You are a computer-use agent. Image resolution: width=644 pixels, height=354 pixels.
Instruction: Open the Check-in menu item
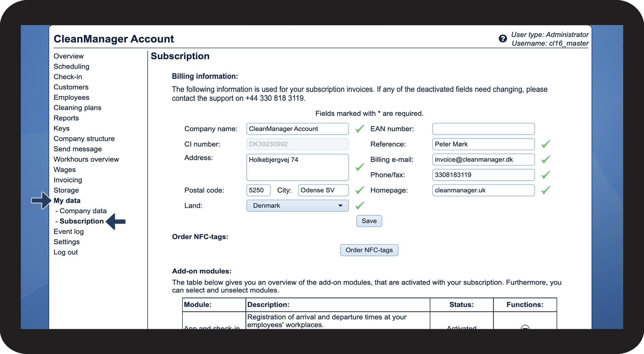click(x=68, y=77)
